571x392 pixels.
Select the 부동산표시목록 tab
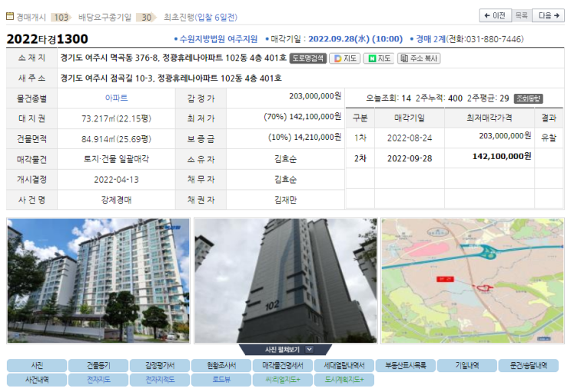[406, 365]
